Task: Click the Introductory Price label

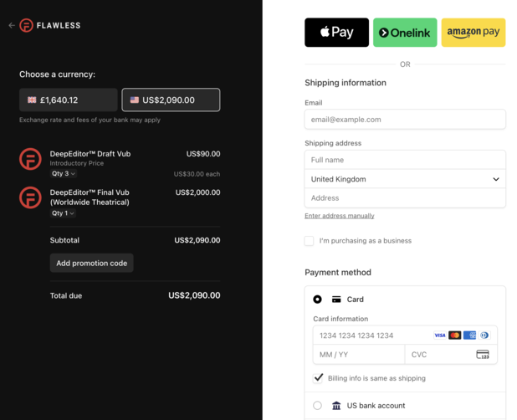Action: point(77,163)
